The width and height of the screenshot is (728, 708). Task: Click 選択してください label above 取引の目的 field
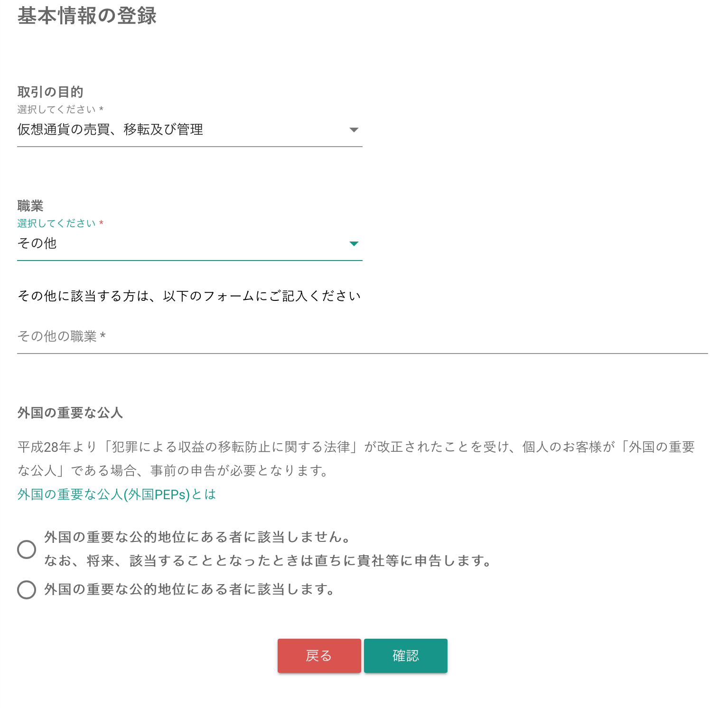pos(60,109)
